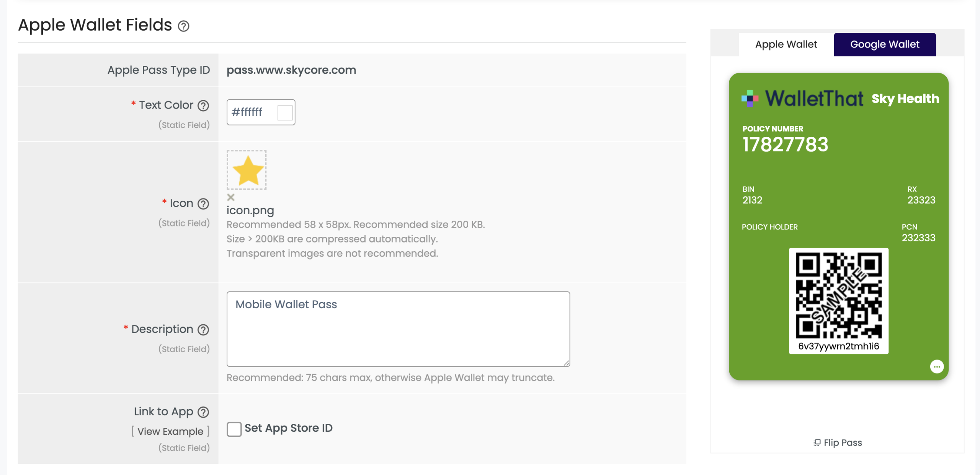Click the POLICY NUMBER label on pass
Image resolution: width=980 pixels, height=475 pixels.
773,129
